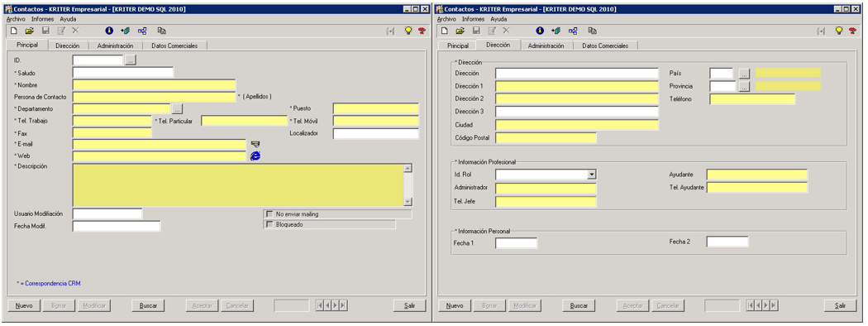Click Edit record icon in left window toolbar
The image size is (868, 326).
(x=61, y=31)
